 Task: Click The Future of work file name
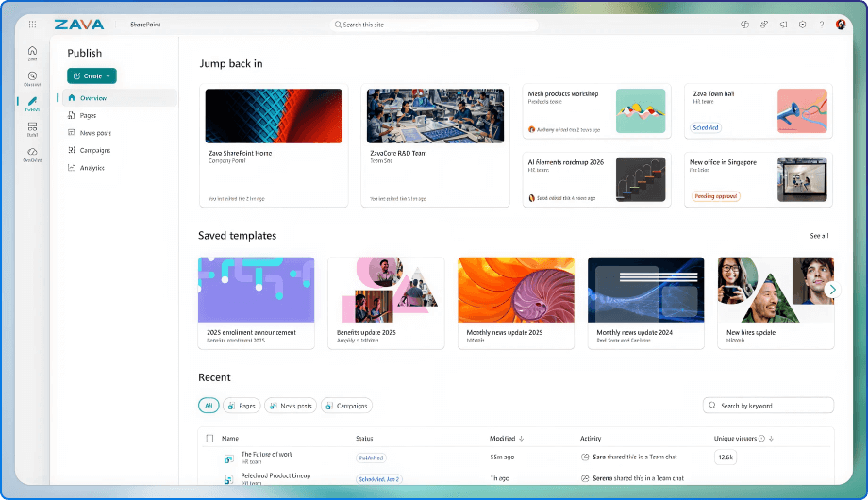[x=266, y=454]
